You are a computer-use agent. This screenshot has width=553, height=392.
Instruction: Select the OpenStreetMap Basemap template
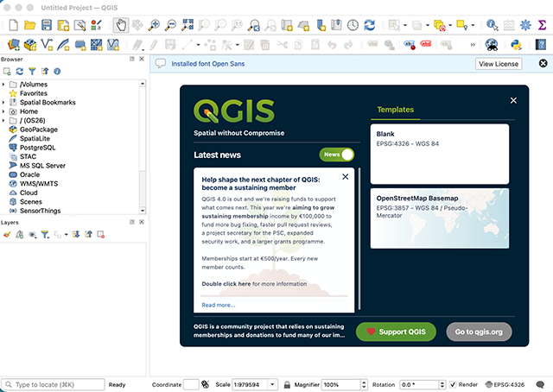440,218
